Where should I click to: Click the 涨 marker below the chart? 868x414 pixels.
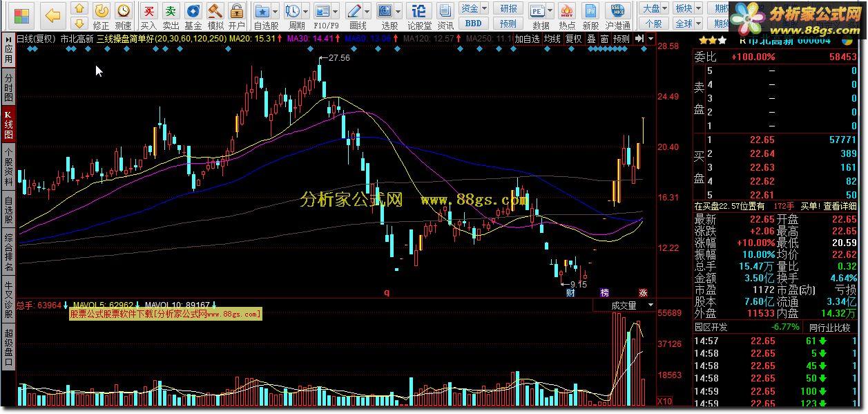tap(643, 292)
